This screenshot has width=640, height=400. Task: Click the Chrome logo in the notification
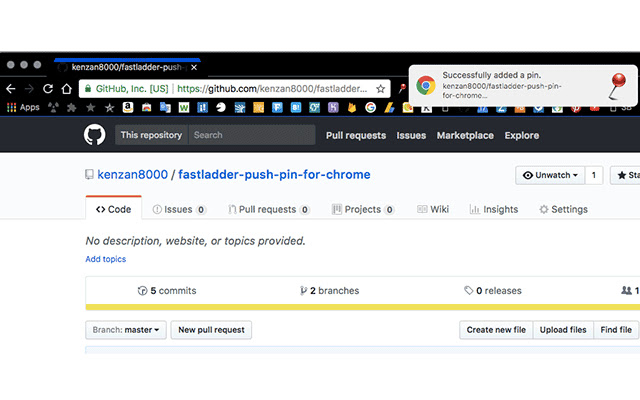pyautogui.click(x=426, y=85)
